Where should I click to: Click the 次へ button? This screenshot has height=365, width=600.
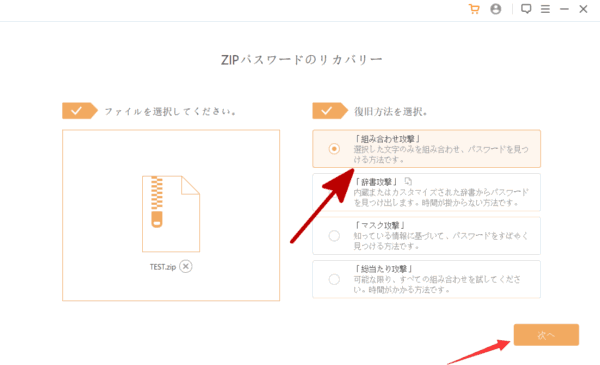546,335
